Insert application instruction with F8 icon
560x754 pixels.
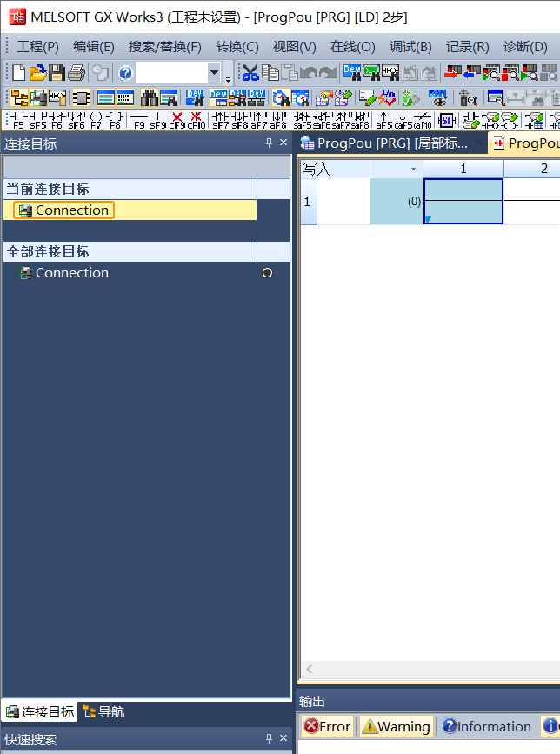(x=115, y=120)
